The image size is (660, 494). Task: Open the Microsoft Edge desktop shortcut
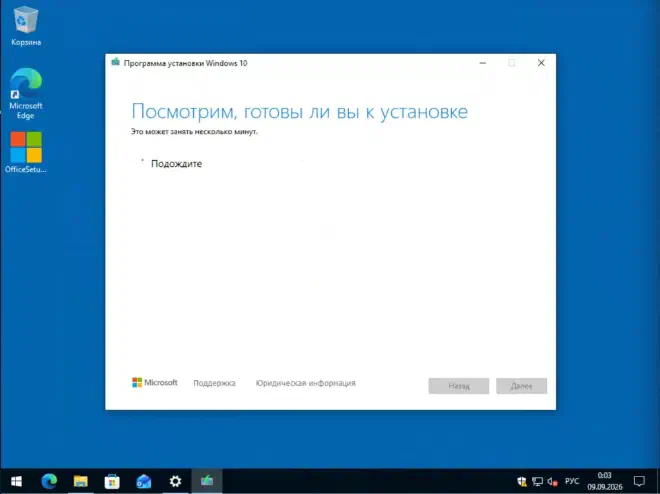pyautogui.click(x=26, y=93)
